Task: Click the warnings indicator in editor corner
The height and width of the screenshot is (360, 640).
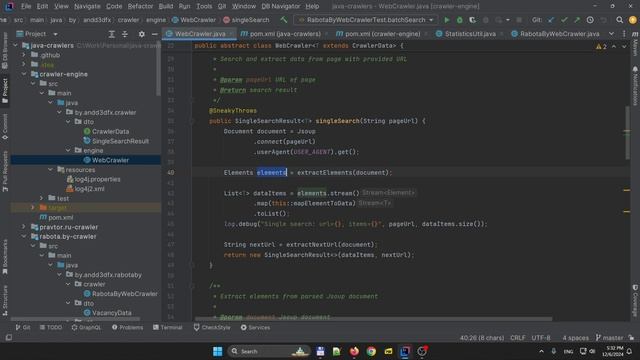Action: [x=601, y=47]
